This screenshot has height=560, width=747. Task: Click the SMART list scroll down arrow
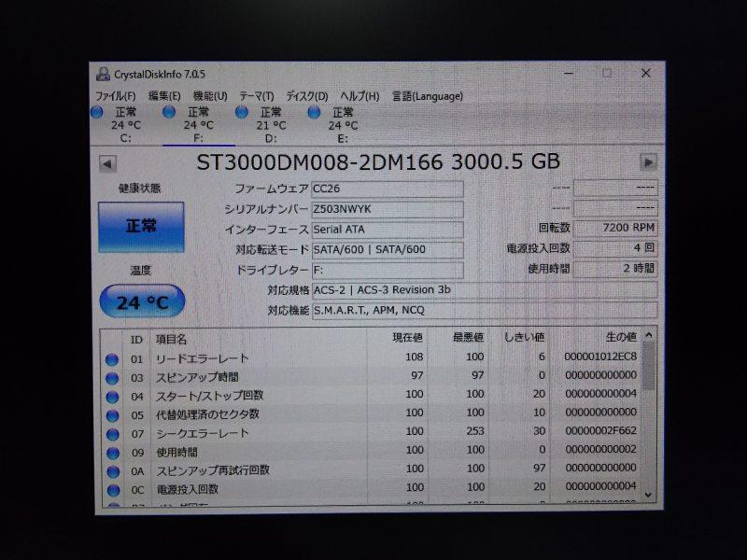pos(648,496)
